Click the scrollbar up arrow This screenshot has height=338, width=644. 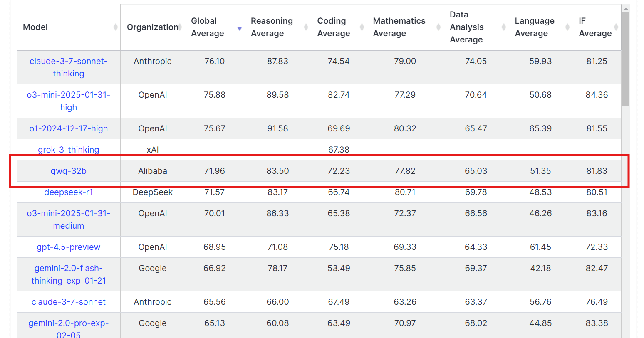626,8
